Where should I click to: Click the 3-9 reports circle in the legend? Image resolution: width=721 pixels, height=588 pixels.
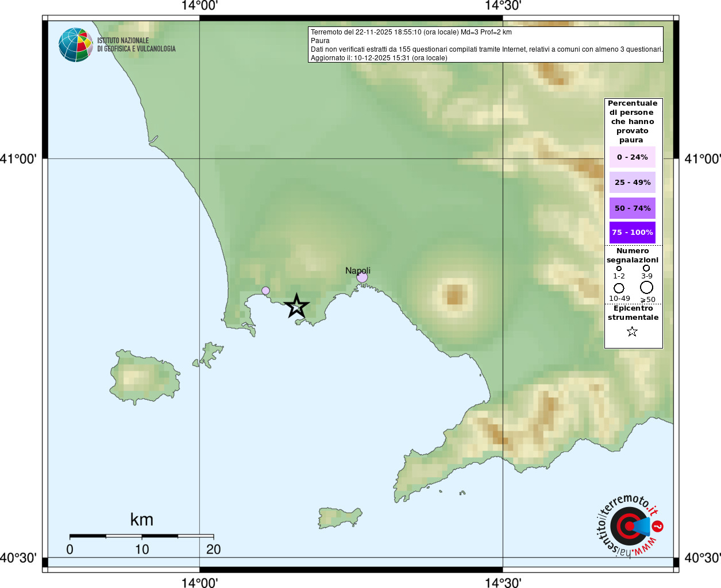tap(646, 268)
